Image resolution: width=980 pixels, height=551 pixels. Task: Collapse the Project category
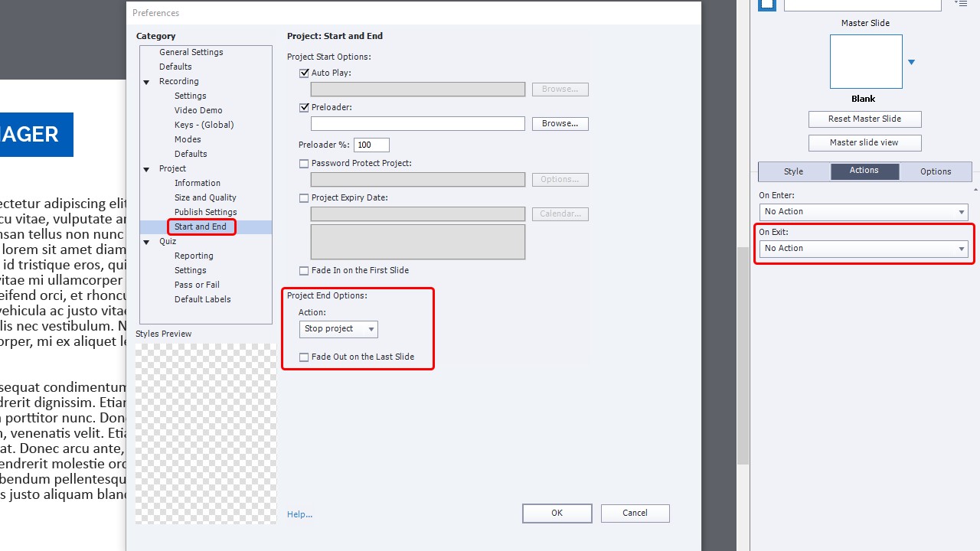pyautogui.click(x=146, y=169)
